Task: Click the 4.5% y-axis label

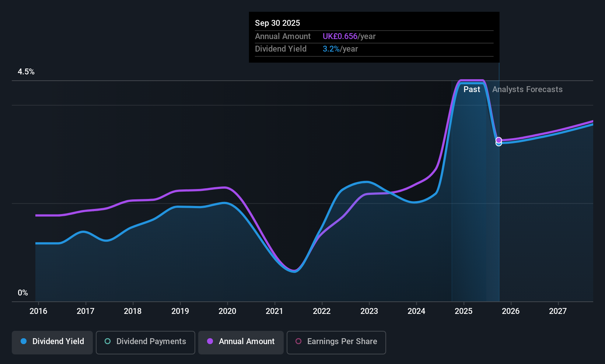Action: pos(26,72)
